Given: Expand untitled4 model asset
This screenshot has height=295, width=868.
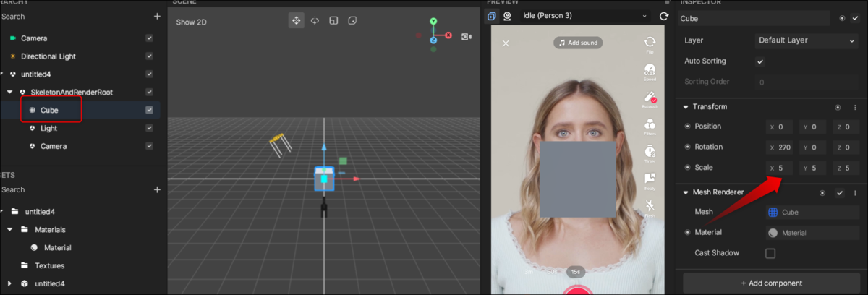Looking at the screenshot, I should tap(9, 283).
